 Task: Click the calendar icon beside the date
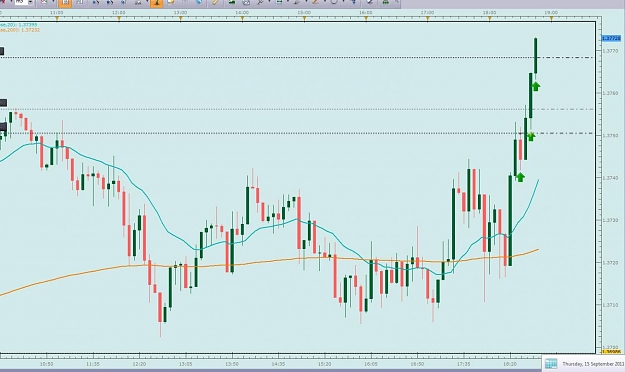click(551, 363)
